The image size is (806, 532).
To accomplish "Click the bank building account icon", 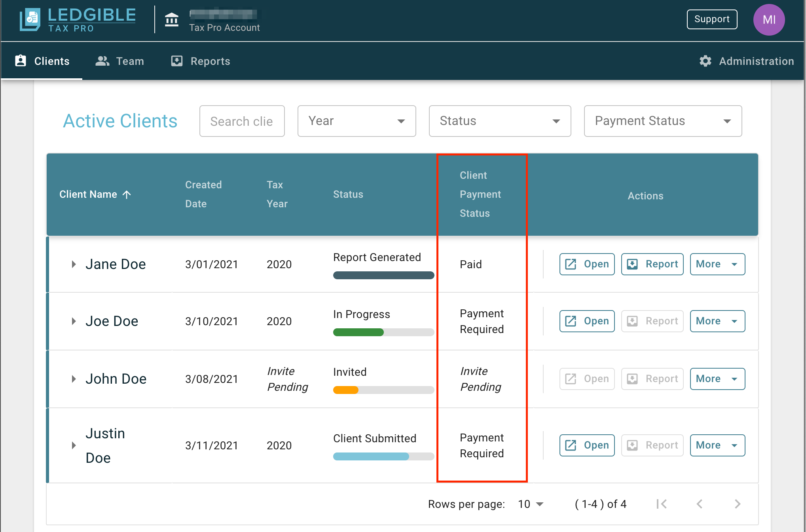I will [172, 19].
